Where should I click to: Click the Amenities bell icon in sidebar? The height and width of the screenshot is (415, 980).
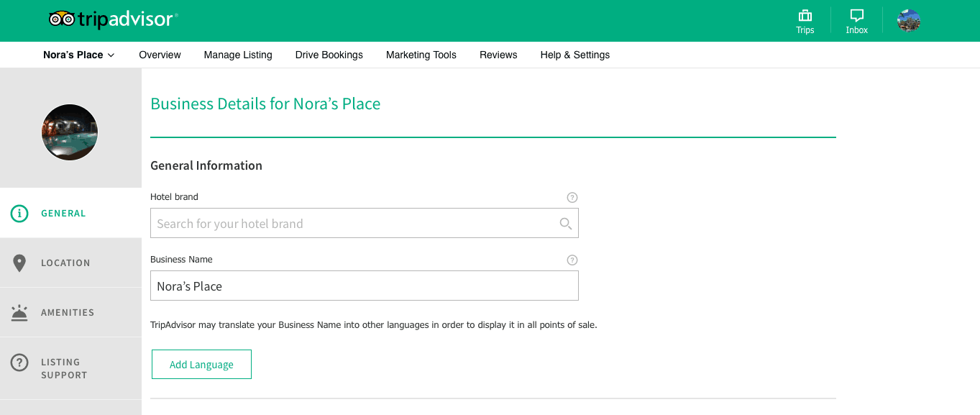[19, 313]
